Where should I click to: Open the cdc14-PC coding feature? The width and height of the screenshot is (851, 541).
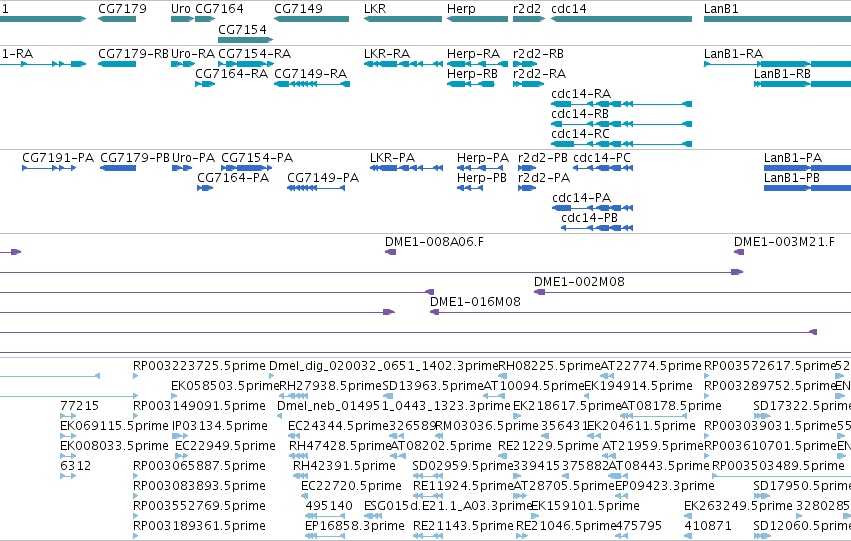[x=603, y=168]
